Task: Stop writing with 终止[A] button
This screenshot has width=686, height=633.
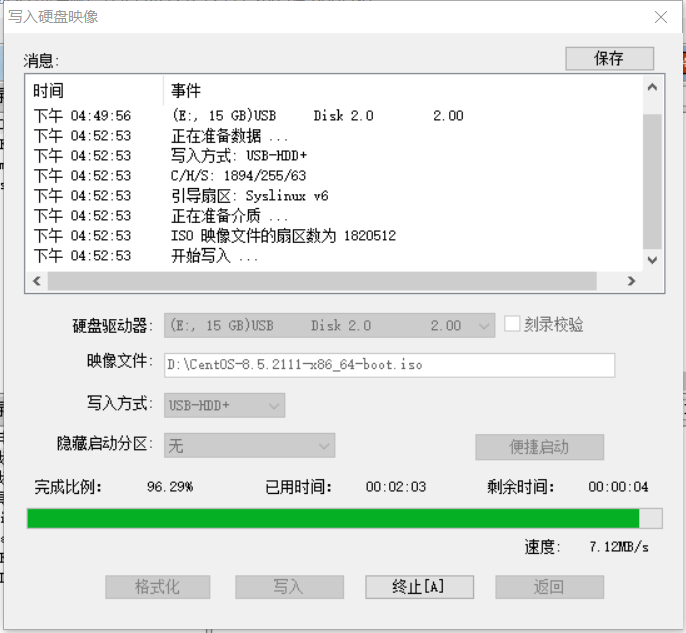Action: 419,587
